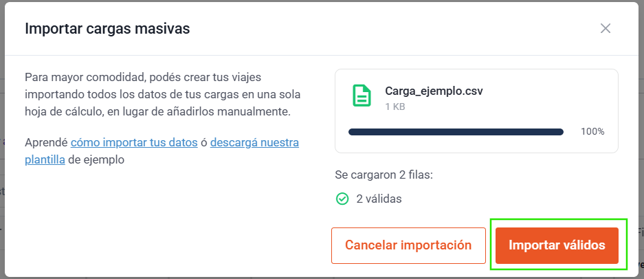Click the word Aprendé before the links
This screenshot has height=279, width=644.
point(46,143)
